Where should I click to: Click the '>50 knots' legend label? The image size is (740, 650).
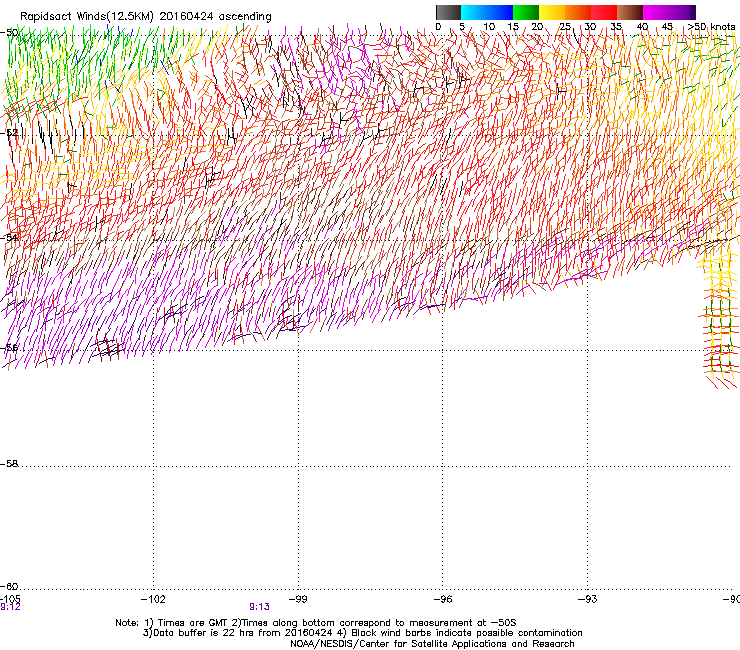click(711, 27)
